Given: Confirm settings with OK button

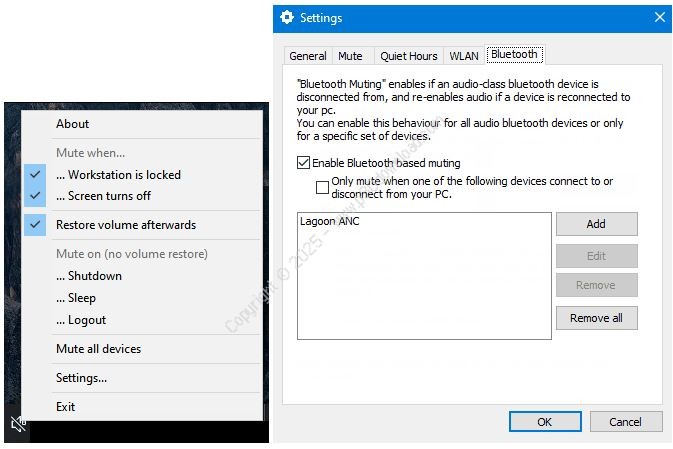Looking at the screenshot, I should [544, 422].
